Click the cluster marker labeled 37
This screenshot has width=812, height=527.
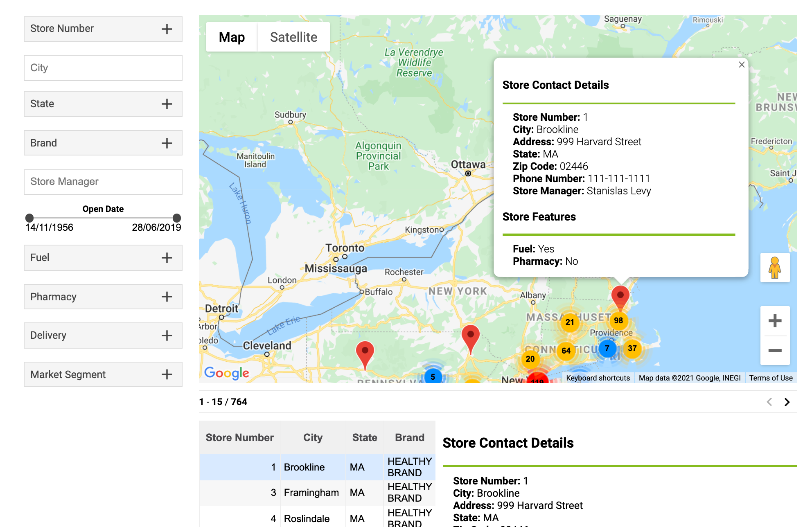click(632, 348)
